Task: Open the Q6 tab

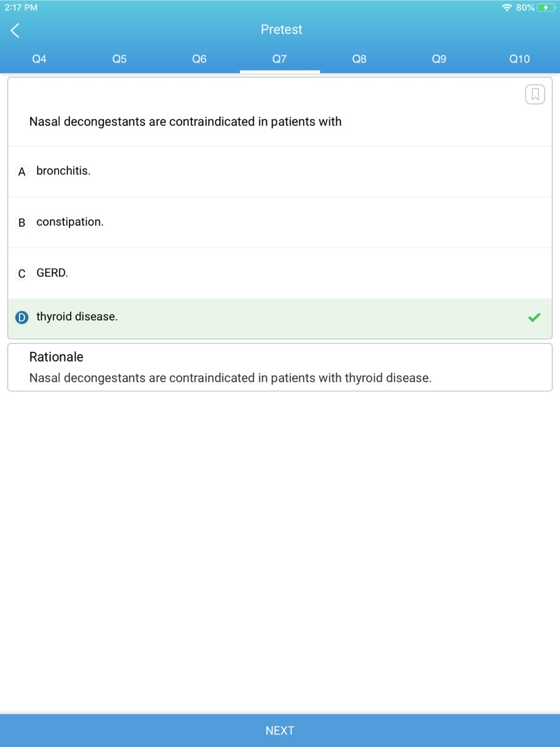Action: (x=199, y=59)
